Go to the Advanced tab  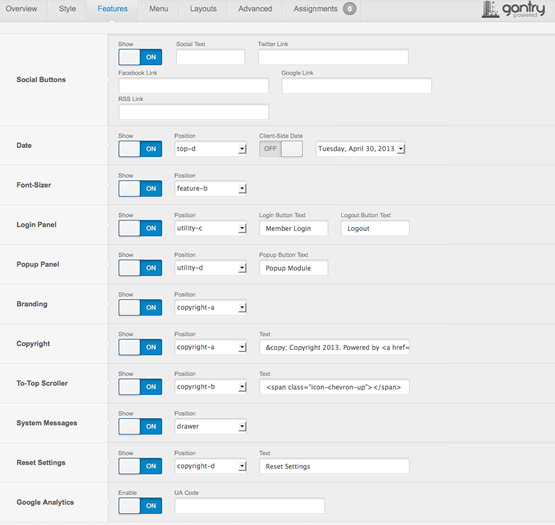coord(255,9)
